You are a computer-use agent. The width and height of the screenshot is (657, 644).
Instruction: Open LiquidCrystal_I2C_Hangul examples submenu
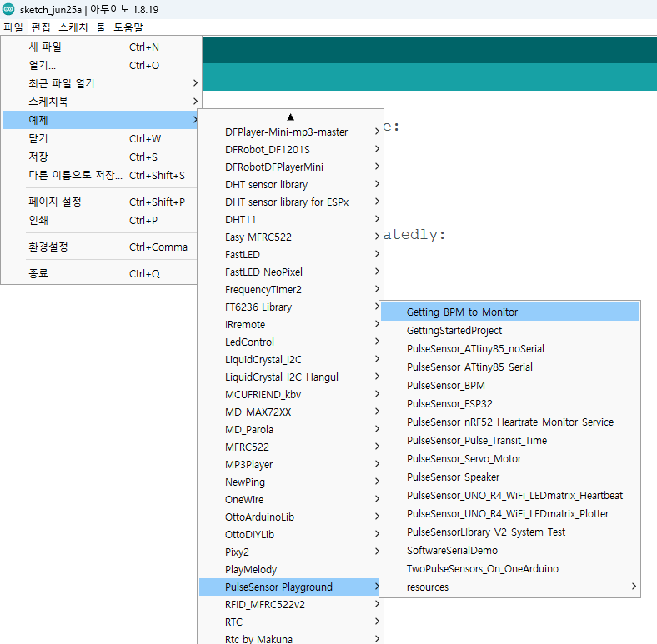coord(289,377)
